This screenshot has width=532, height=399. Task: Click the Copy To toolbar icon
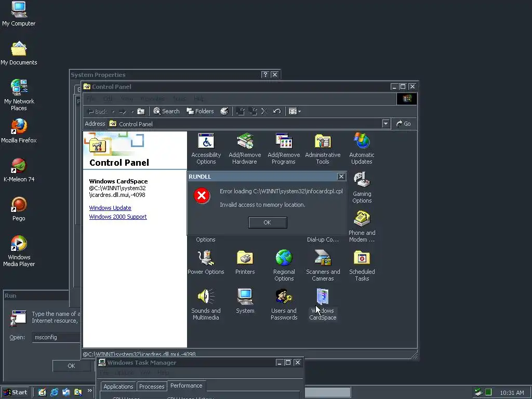252,111
